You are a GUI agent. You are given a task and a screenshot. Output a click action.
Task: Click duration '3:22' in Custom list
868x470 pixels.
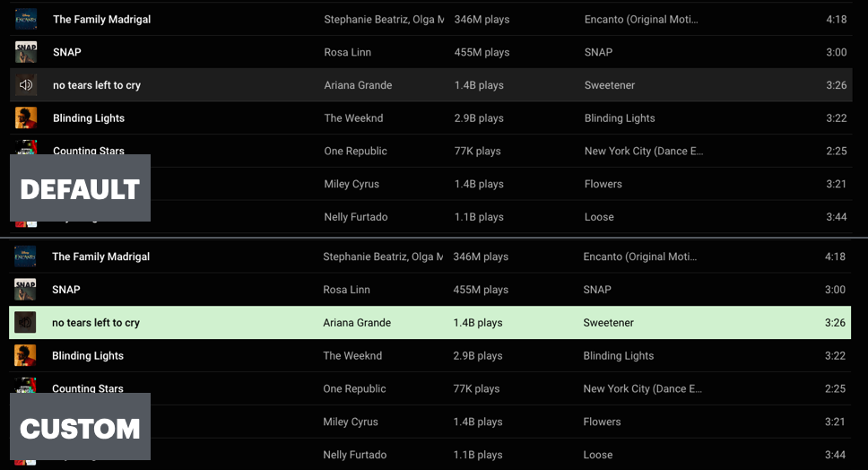836,355
